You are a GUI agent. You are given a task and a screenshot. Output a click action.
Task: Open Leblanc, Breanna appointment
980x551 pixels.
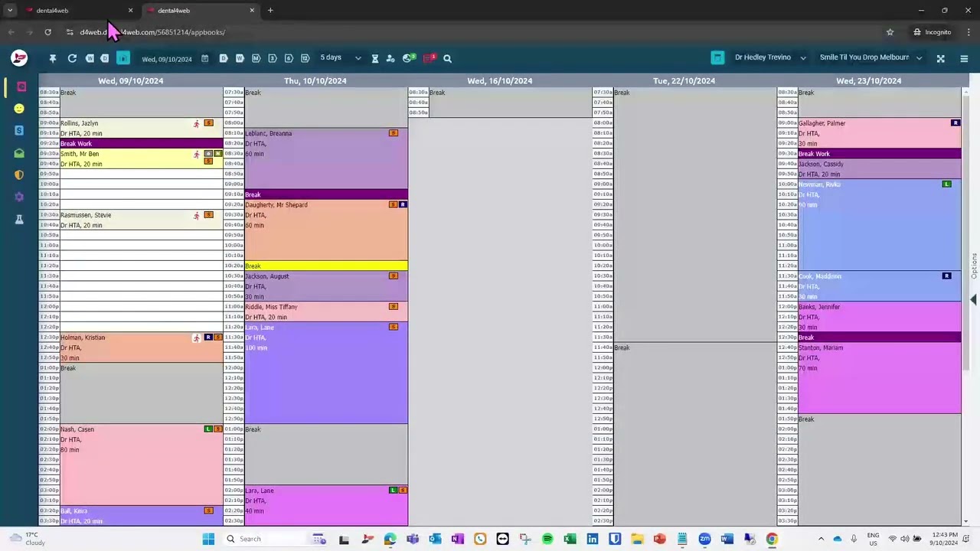(326, 158)
